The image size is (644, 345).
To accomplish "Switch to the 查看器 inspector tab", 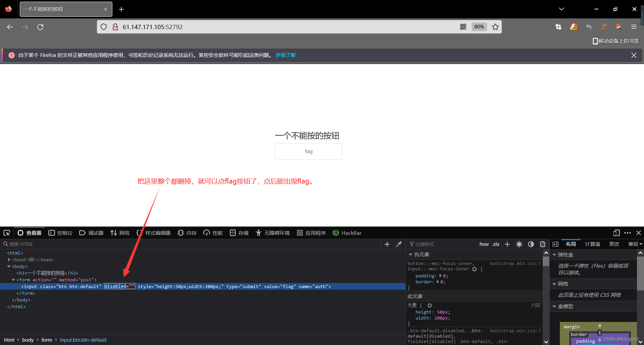I will coord(30,233).
